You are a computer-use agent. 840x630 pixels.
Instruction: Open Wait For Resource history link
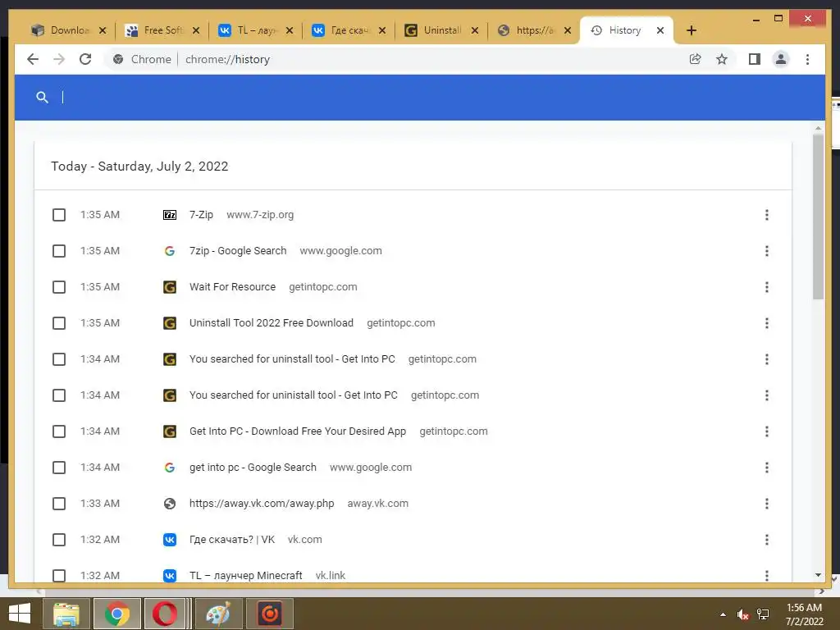[232, 287]
